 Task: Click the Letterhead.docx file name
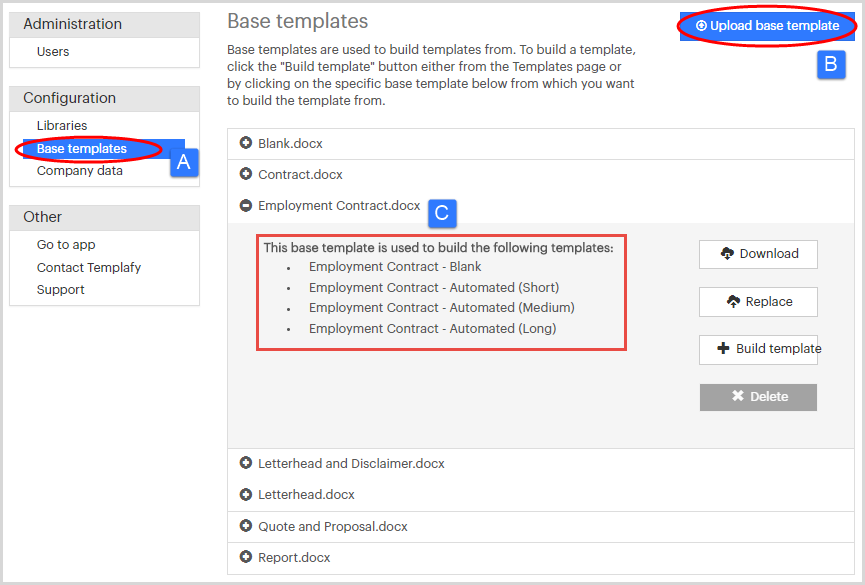coord(306,494)
